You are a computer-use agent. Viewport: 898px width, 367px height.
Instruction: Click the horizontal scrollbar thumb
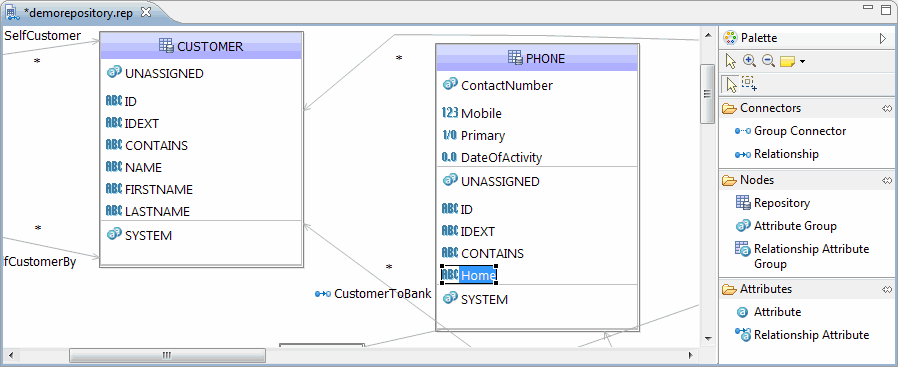coord(167,355)
